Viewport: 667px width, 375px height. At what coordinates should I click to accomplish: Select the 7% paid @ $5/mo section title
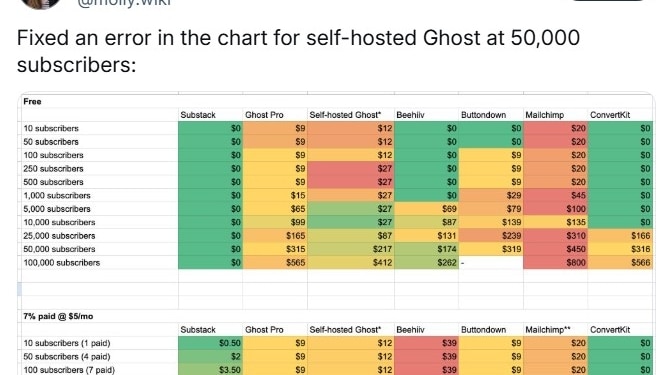point(58,316)
